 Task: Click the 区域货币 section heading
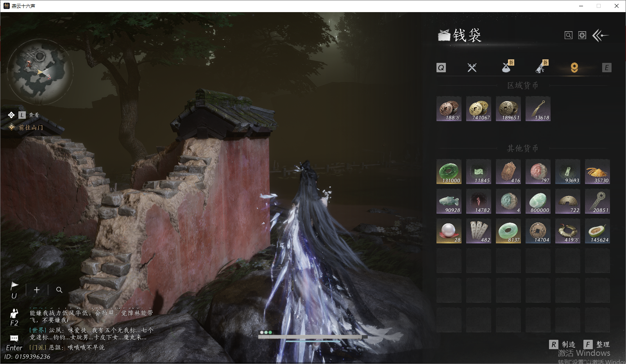point(523,86)
